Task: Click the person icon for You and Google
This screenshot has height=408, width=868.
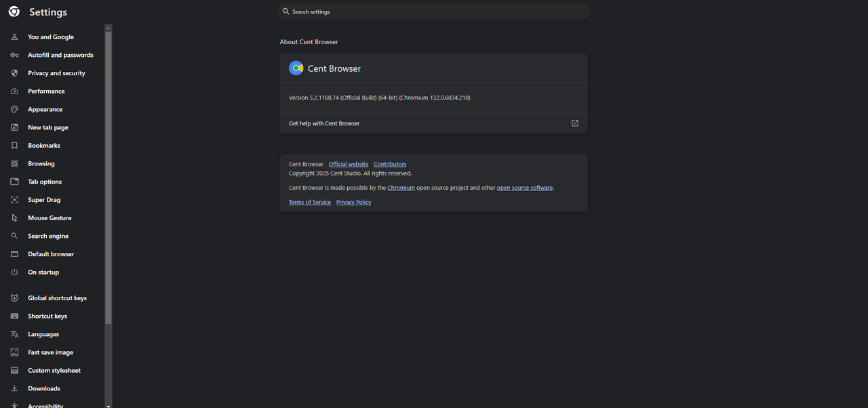Action: (14, 37)
